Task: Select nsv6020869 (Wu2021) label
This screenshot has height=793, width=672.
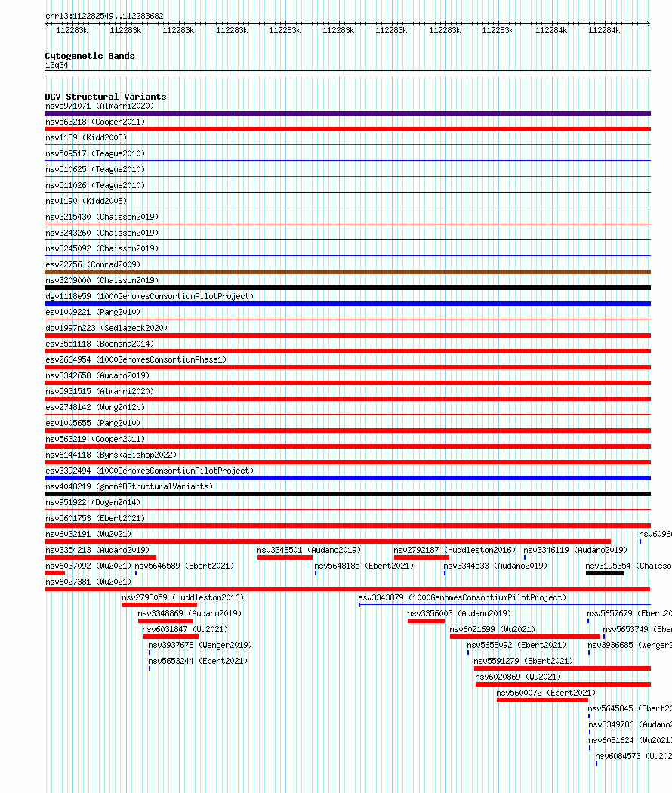Action: pyautogui.click(x=518, y=677)
